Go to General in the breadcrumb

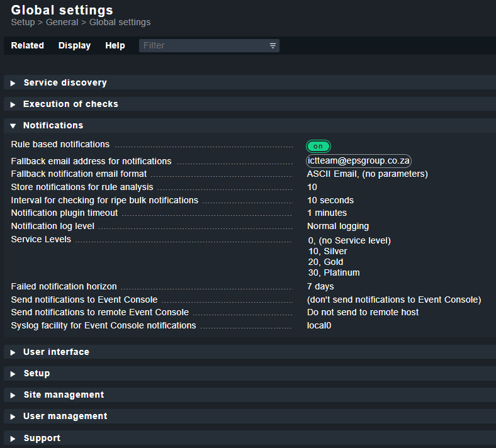point(62,22)
